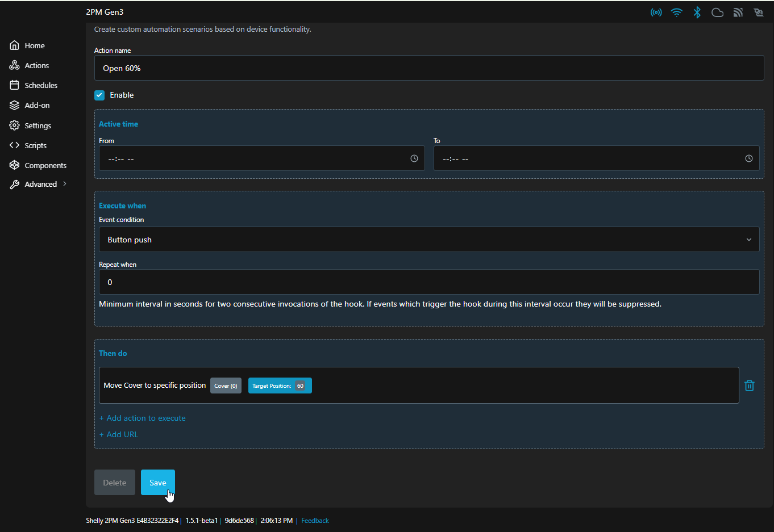Click the Wi-Fi status icon
The image size is (774, 532).
(676, 12)
